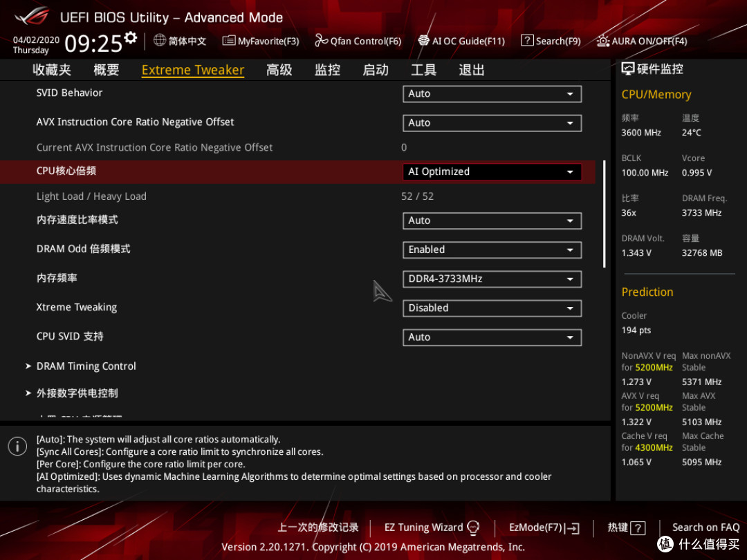Switch to the 收藏夹 tab
The image size is (747, 560).
(51, 70)
